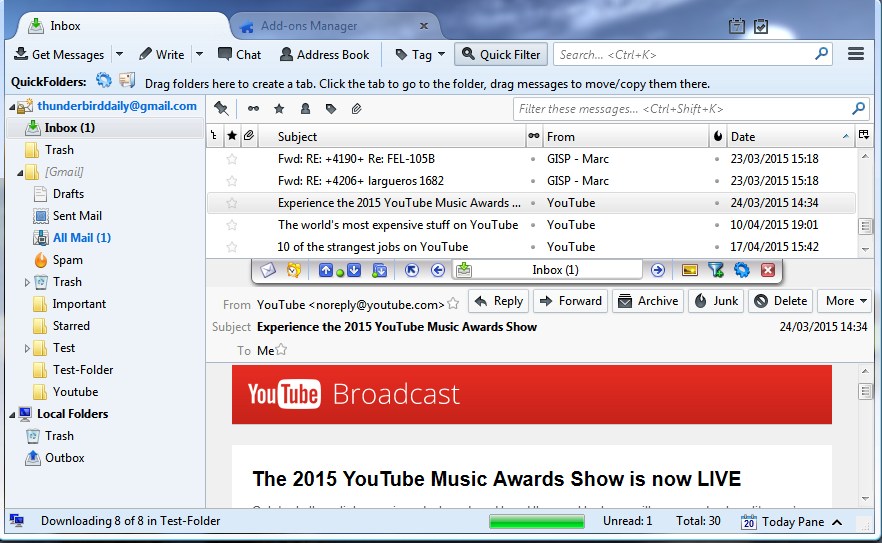Click the QuickFolders gear settings icon
The width and height of the screenshot is (882, 543).
click(104, 80)
